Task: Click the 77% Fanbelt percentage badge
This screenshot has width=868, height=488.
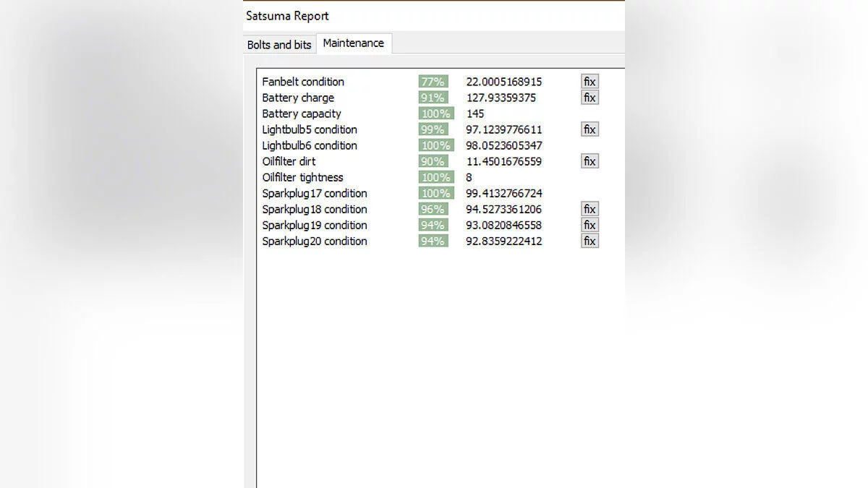Action: (x=433, y=82)
